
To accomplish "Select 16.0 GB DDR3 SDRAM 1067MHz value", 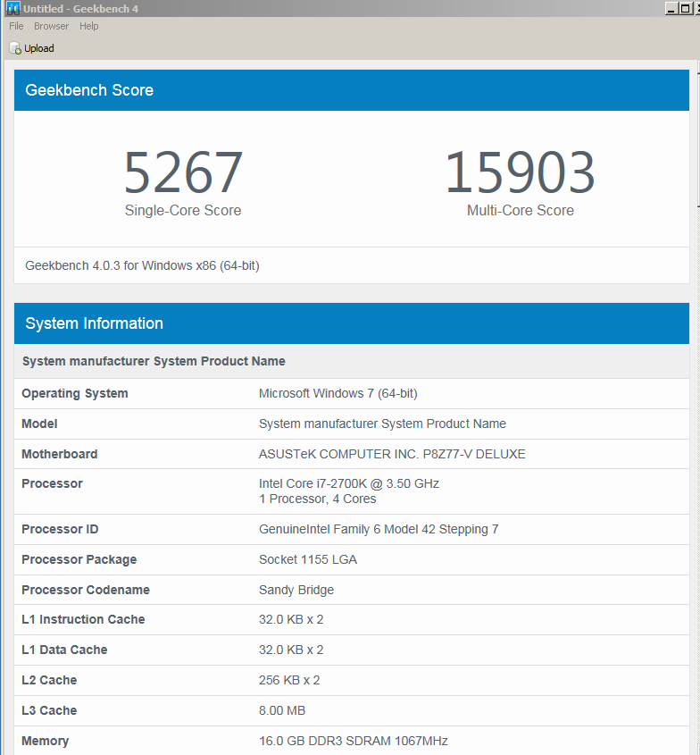I will (354, 741).
